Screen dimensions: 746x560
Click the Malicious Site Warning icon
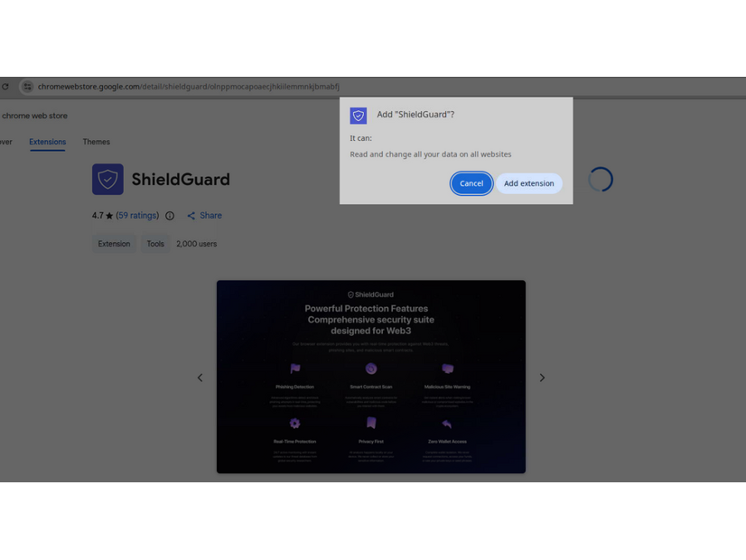(x=447, y=369)
